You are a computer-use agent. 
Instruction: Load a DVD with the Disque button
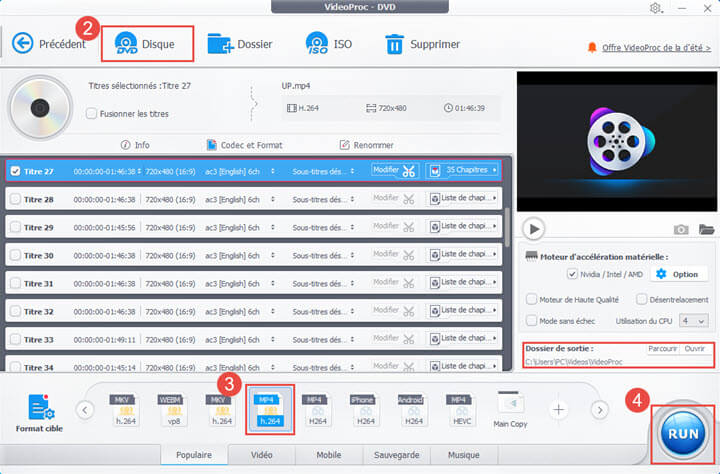pos(145,44)
